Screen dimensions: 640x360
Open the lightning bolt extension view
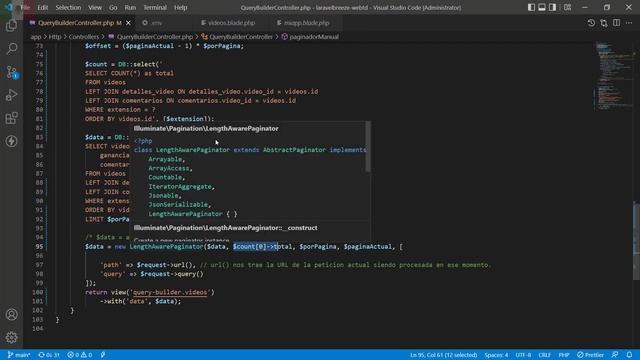pyautogui.click(x=11, y=141)
